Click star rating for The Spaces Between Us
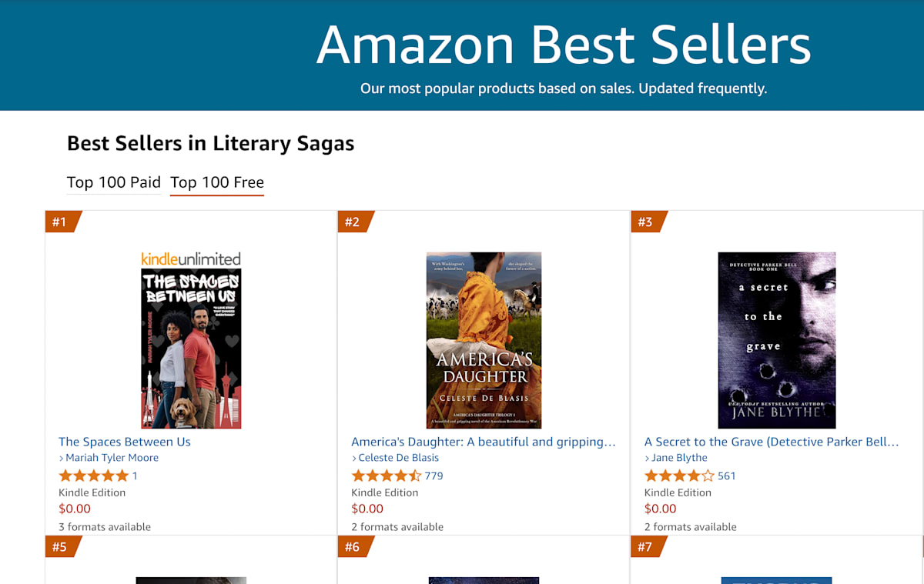This screenshot has height=584, width=924. 93,476
